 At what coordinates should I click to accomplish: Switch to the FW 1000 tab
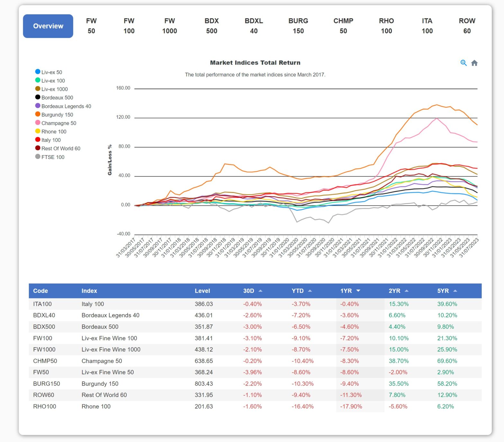[169, 26]
